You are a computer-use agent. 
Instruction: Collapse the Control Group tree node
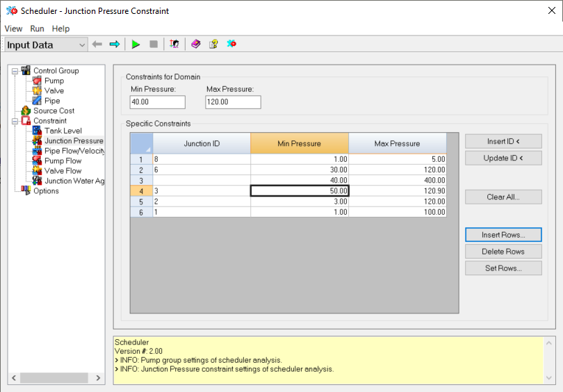click(15, 71)
